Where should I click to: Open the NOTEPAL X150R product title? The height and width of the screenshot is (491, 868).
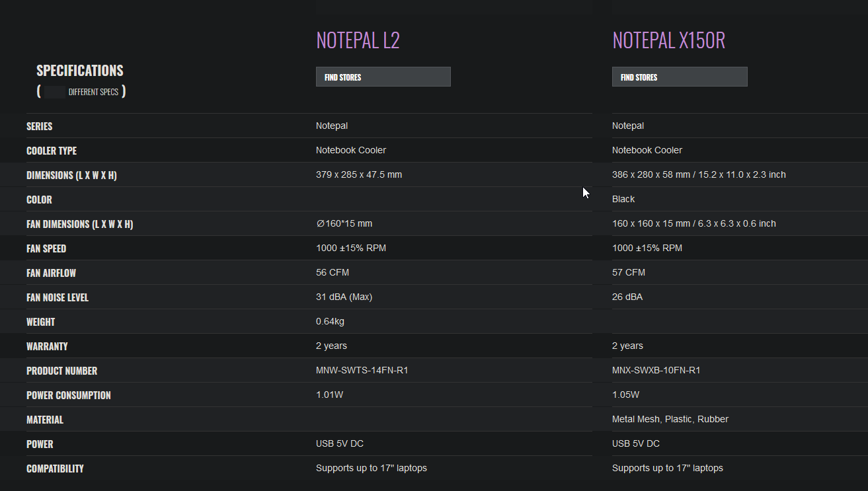point(668,40)
